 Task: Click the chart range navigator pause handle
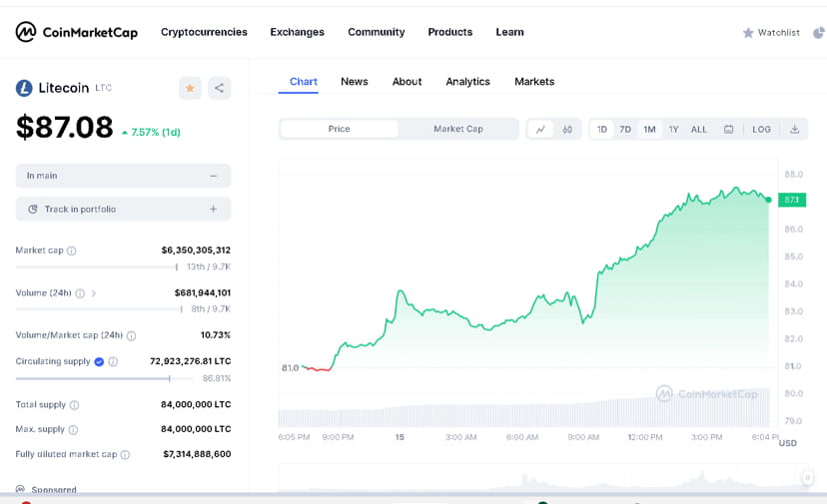[x=807, y=478]
